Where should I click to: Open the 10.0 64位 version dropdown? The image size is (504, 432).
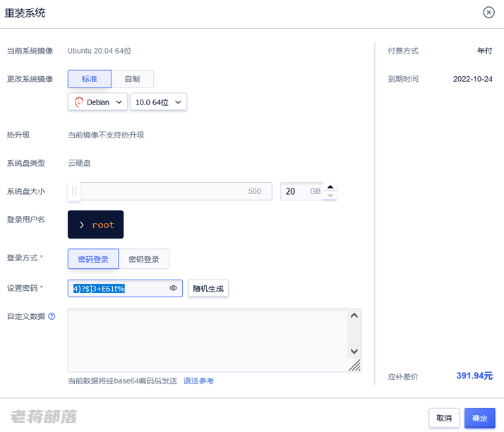(x=158, y=102)
